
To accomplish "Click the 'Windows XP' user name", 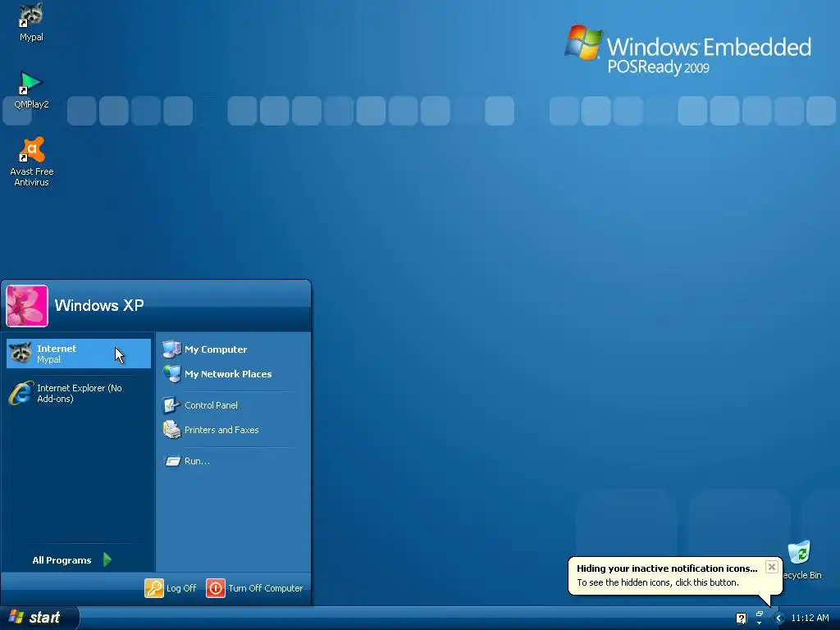I will pyautogui.click(x=99, y=305).
